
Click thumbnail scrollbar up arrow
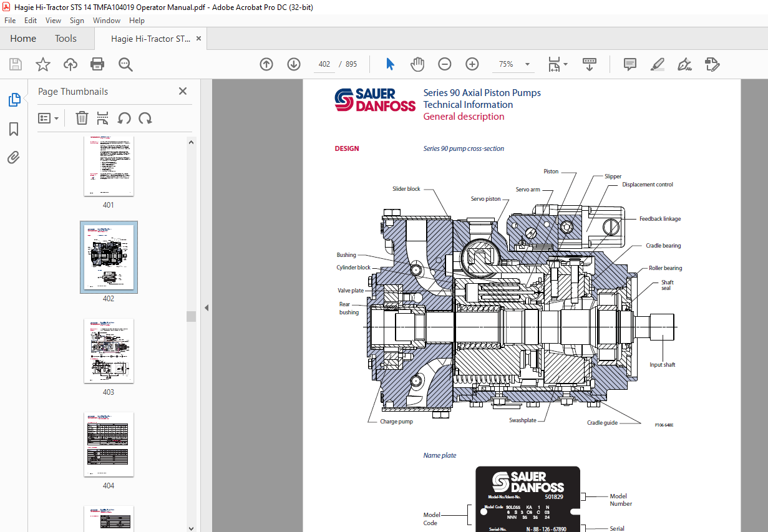coord(192,142)
